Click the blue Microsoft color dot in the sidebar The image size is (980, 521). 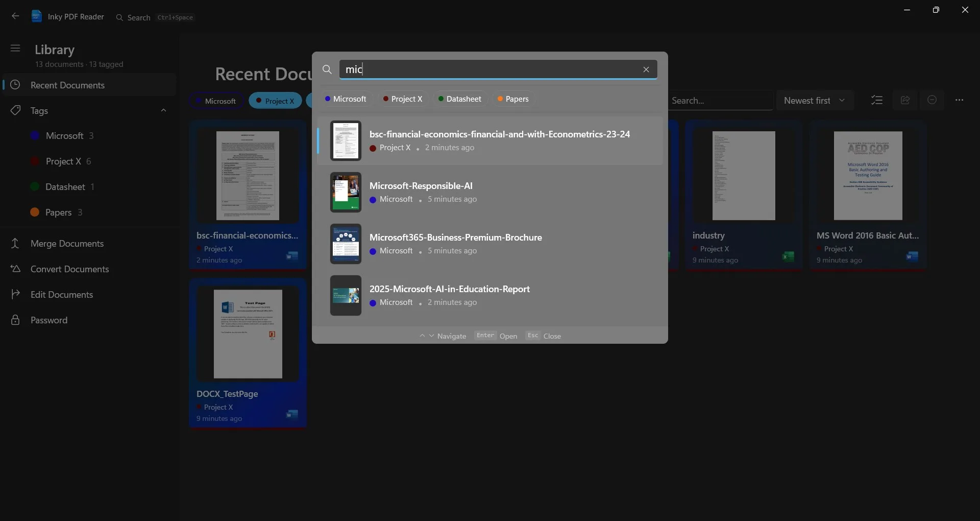[x=35, y=135]
